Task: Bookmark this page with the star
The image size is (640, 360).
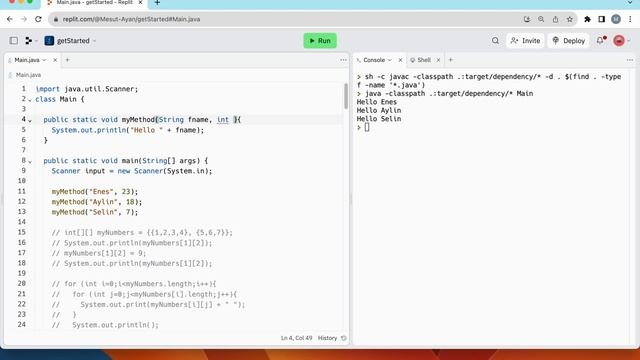Action: click(x=569, y=19)
